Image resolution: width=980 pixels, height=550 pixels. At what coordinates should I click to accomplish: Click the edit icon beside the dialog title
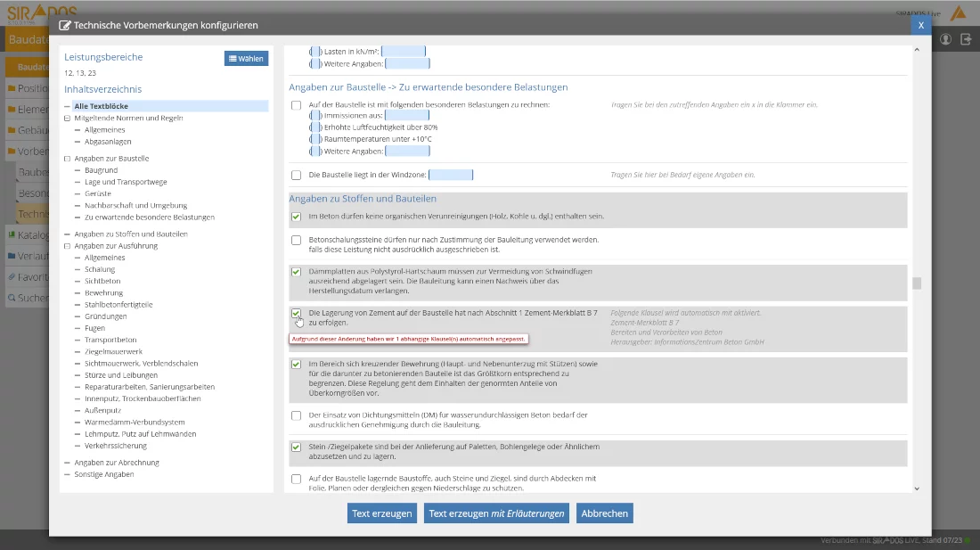pos(65,25)
